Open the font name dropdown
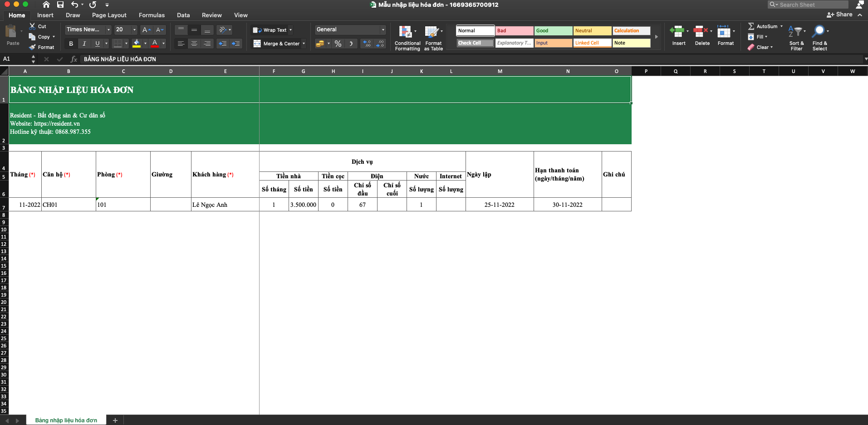 (x=108, y=30)
